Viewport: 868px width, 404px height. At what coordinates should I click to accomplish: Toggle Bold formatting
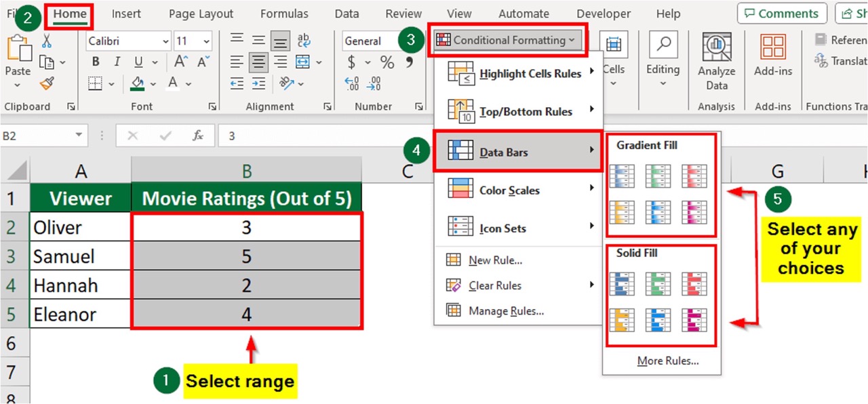coord(96,62)
